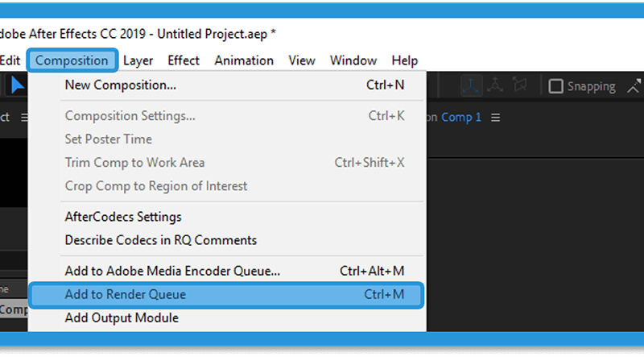Click the World Axis Mode icon

[495, 85]
